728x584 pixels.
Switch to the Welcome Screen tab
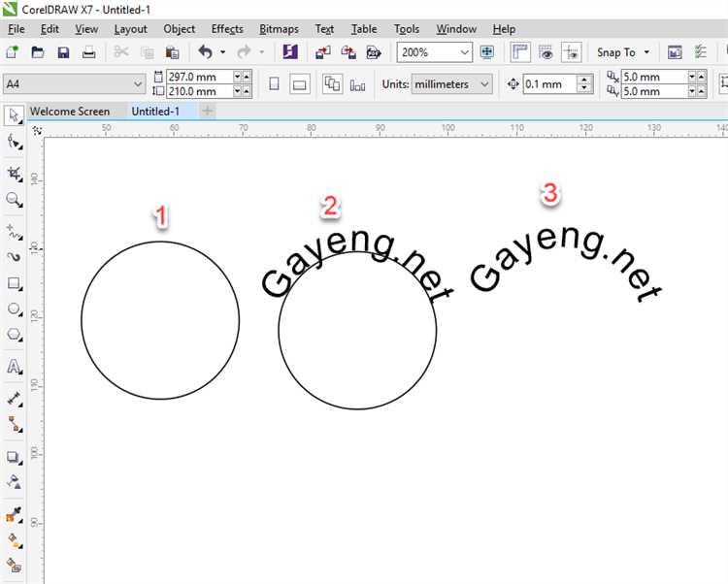[70, 112]
